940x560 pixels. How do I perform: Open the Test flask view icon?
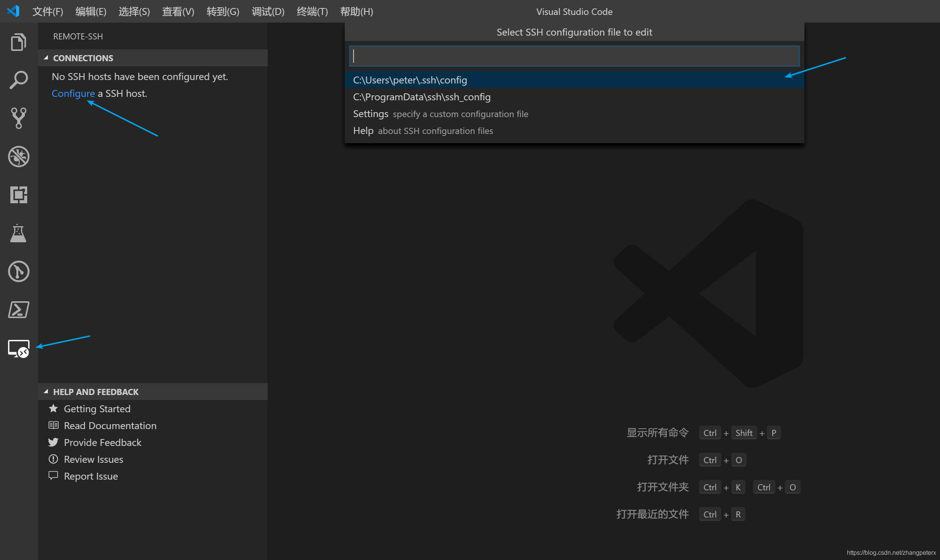(x=18, y=233)
